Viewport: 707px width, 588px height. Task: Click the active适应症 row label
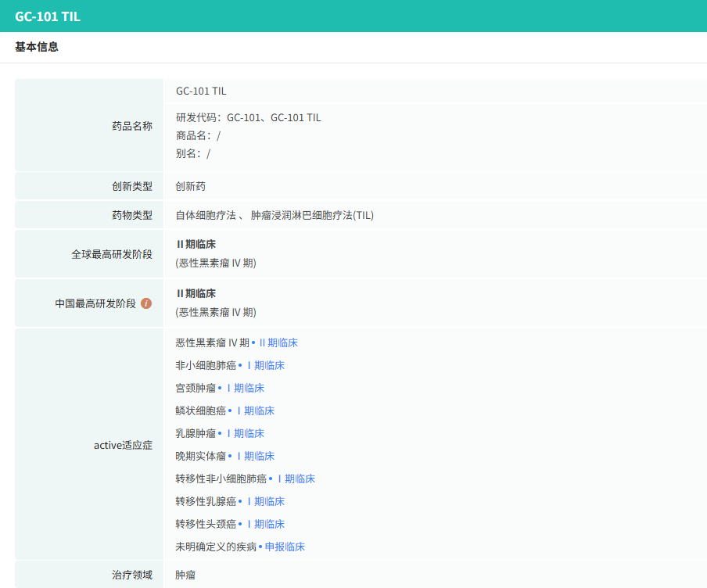click(x=123, y=445)
